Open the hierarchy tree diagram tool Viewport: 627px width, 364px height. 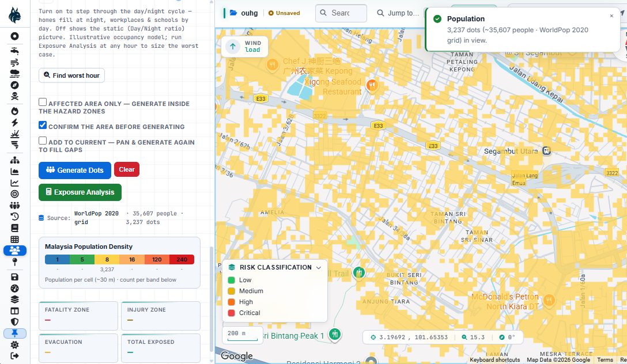click(15, 160)
